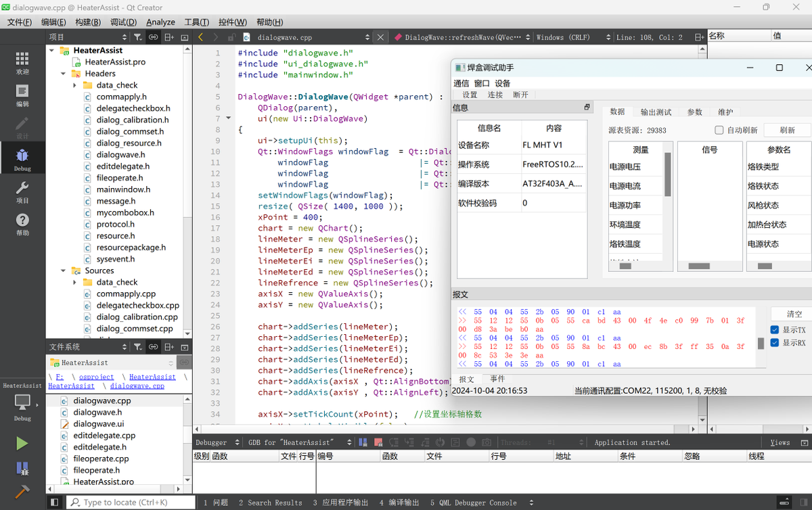The image size is (812, 510).
Task: Switch to the 参数 tab
Action: pos(695,112)
